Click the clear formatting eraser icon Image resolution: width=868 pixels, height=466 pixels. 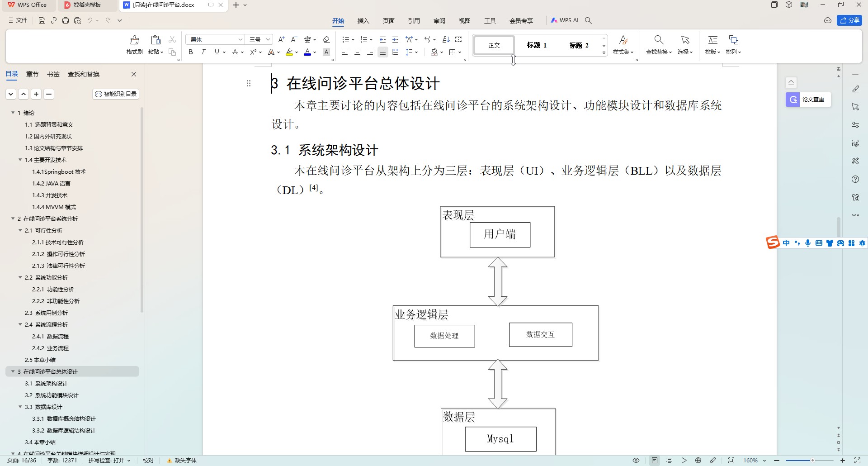[x=326, y=39]
